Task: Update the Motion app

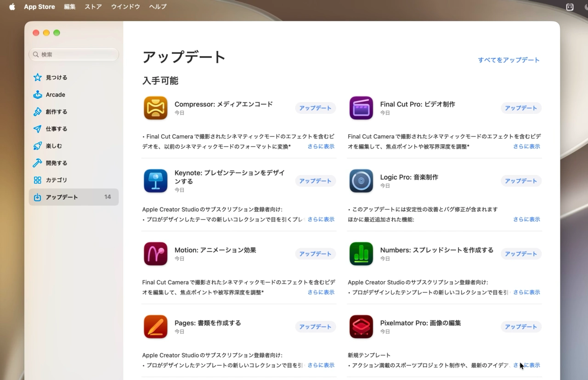Action: 316,254
